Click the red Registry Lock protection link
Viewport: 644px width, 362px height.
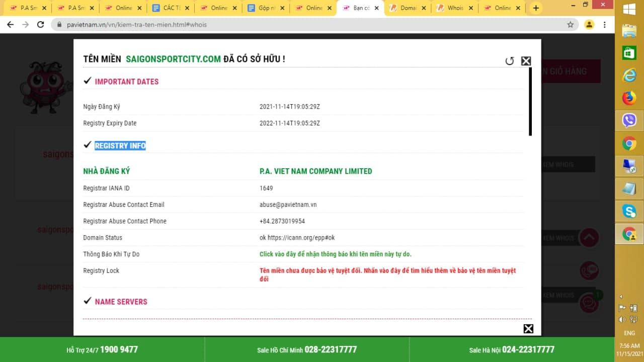(x=387, y=275)
